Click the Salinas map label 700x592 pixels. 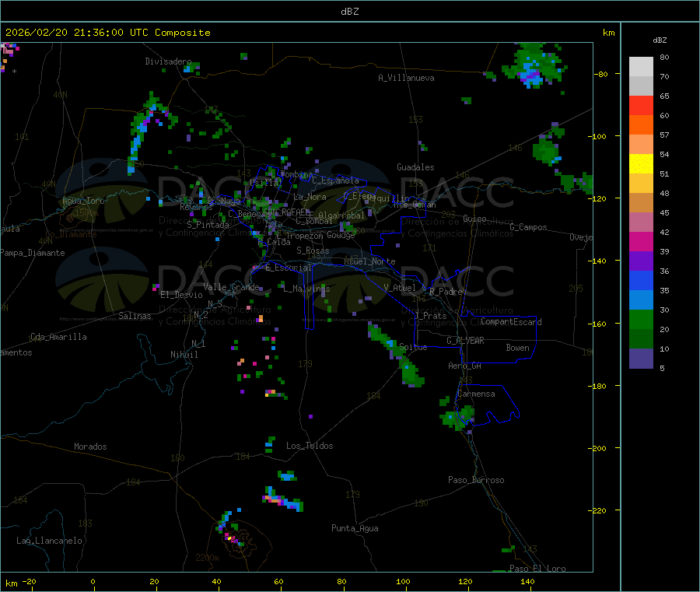(x=135, y=316)
